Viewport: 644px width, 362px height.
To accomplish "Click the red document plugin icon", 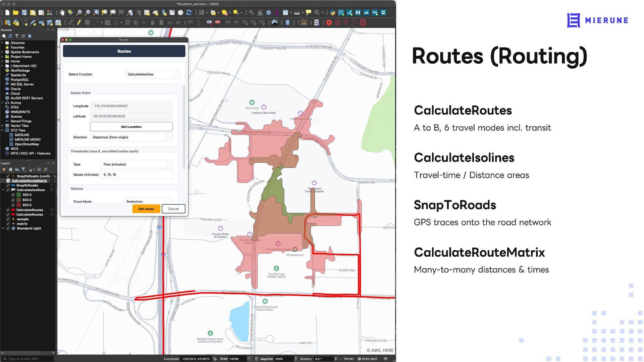I will pos(363,22).
